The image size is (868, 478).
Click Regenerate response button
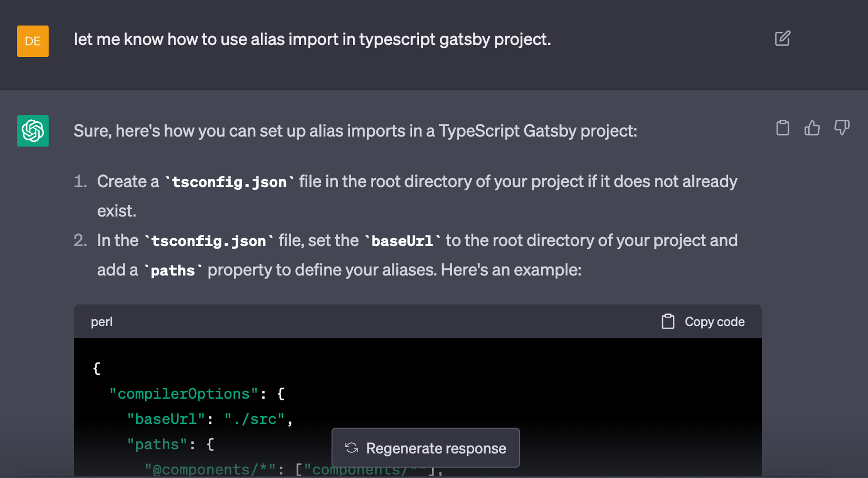tap(425, 448)
